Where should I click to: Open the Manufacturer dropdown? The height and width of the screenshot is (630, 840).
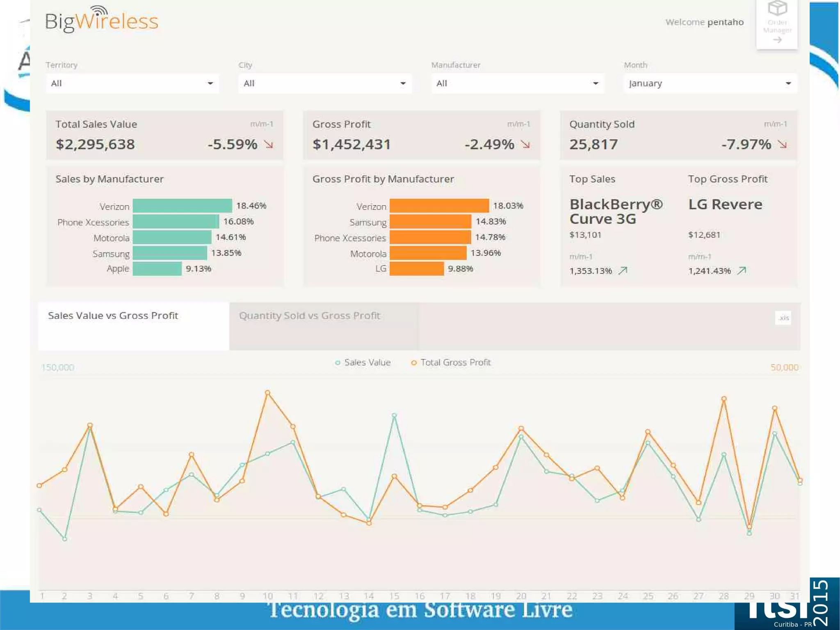(517, 83)
